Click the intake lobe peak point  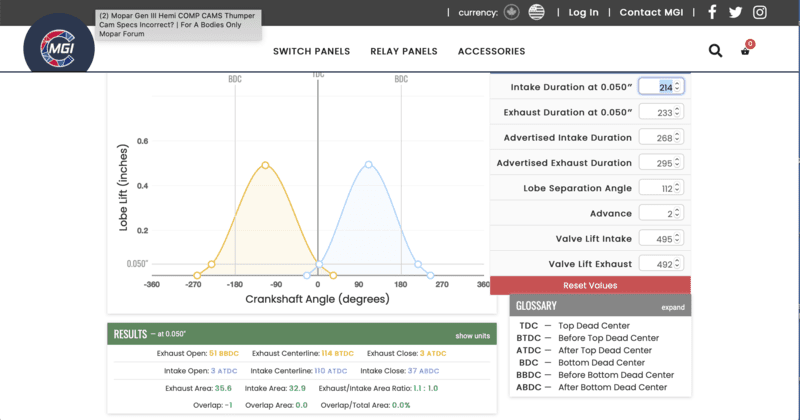click(369, 165)
